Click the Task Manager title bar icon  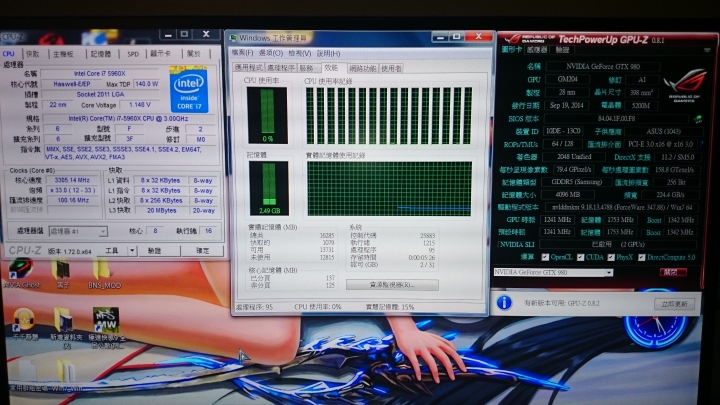pyautogui.click(x=233, y=38)
